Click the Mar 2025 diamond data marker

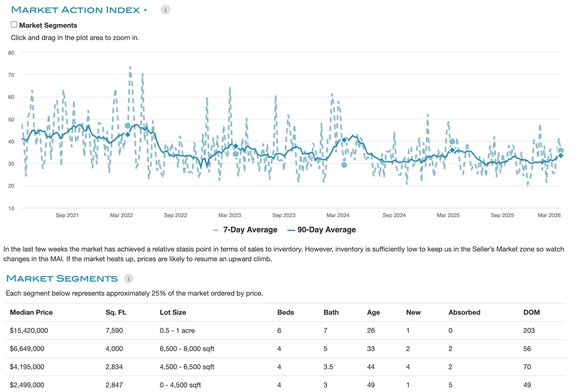(x=452, y=150)
